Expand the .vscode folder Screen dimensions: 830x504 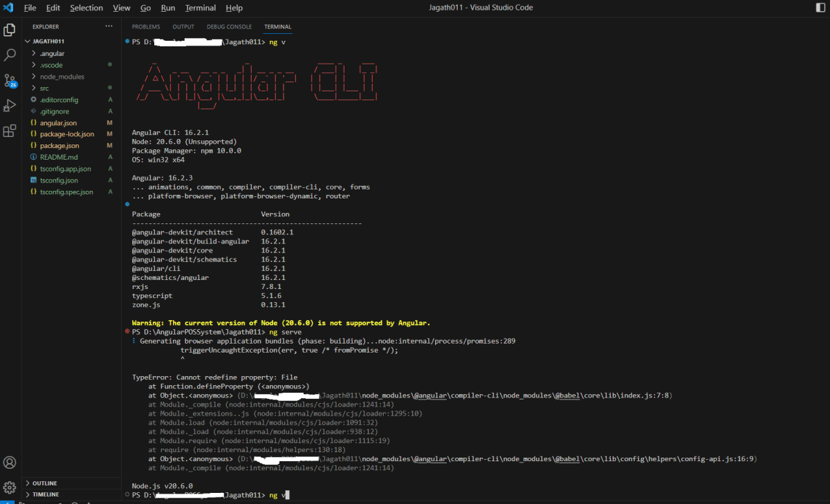51,65
